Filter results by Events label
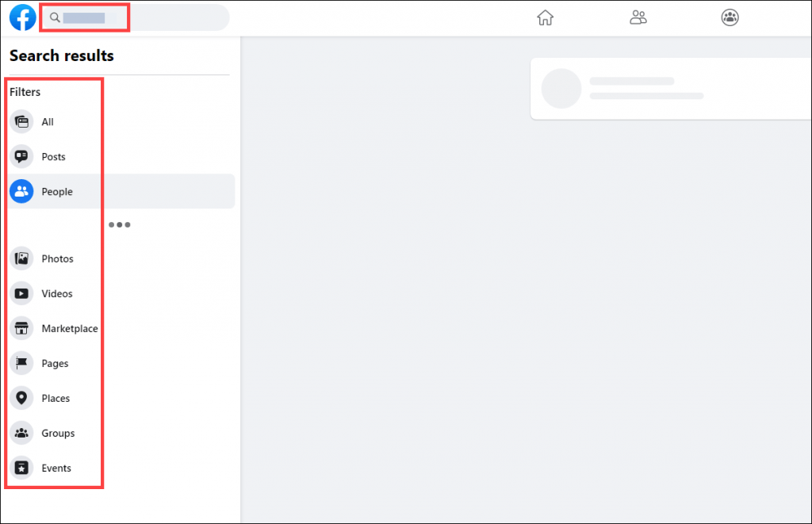812x524 pixels. click(56, 468)
